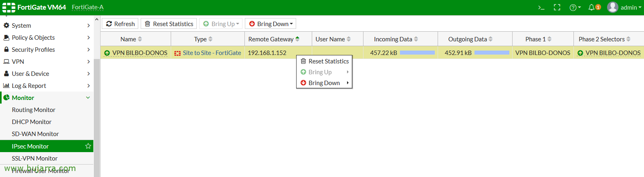Collapse the Monitor sidebar section
644x177 pixels.
pyautogui.click(x=88, y=98)
